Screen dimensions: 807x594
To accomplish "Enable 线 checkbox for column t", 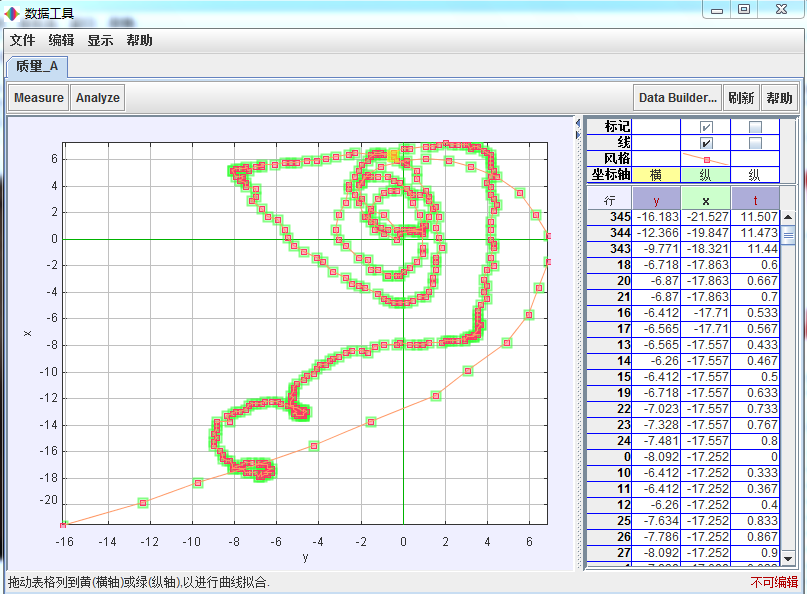I will (x=755, y=143).
